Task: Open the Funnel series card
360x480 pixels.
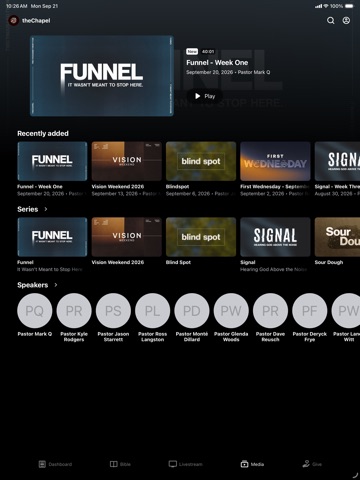Action: point(52,237)
